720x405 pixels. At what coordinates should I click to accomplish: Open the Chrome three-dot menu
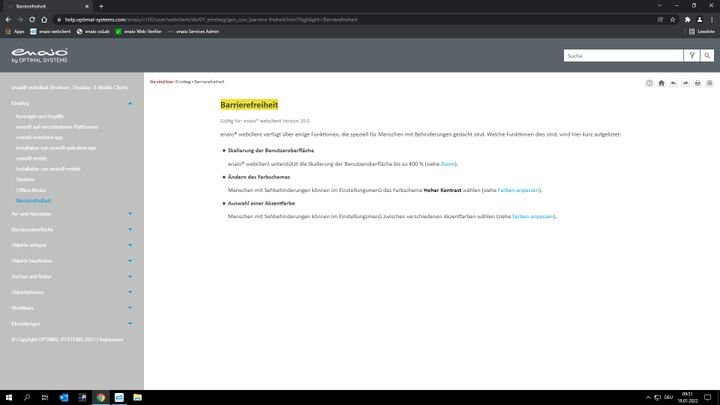tap(712, 20)
